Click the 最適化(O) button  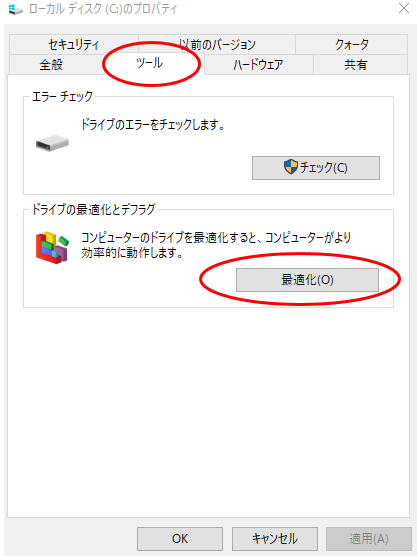tap(307, 280)
